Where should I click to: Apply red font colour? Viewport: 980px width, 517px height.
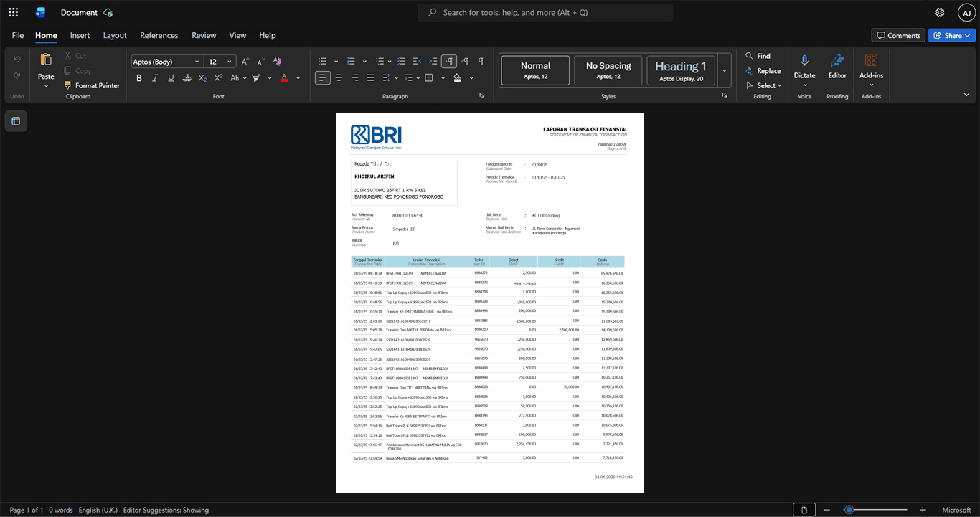pos(284,77)
